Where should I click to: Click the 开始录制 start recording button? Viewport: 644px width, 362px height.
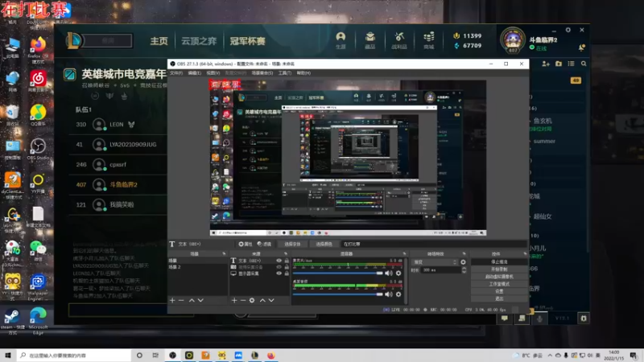click(499, 269)
